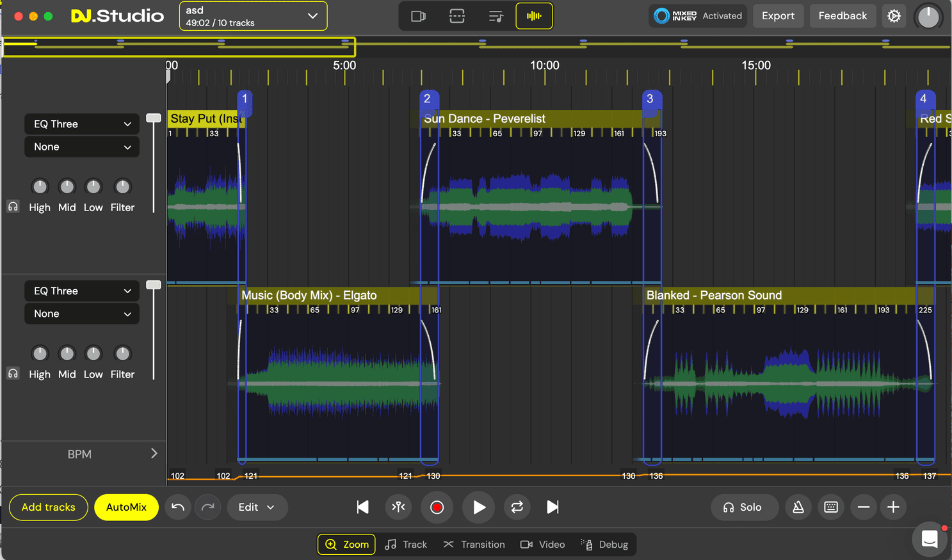
Task: Click the Add tracks button
Action: click(x=49, y=507)
